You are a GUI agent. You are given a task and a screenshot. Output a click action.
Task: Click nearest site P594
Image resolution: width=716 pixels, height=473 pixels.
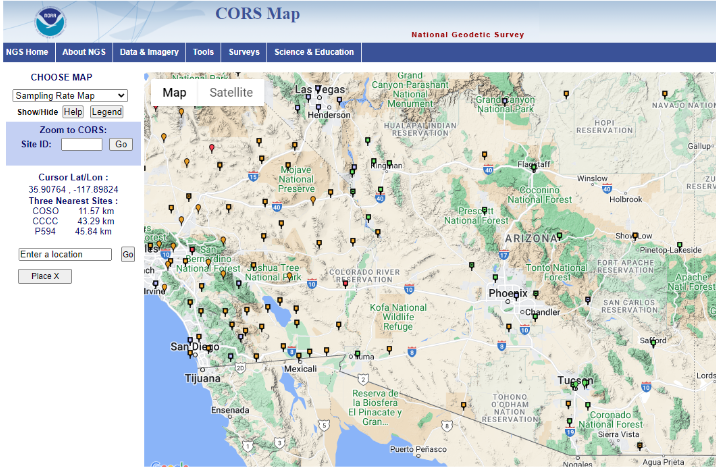[45, 231]
